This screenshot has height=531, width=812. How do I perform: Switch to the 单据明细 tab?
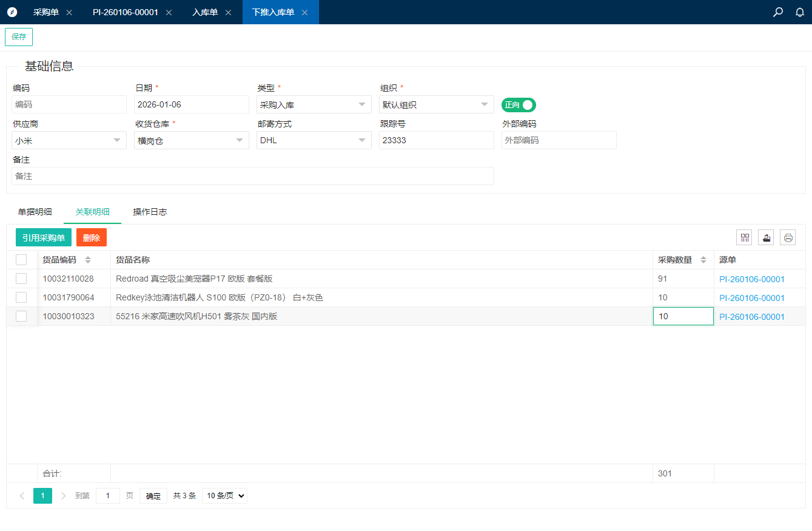pyautogui.click(x=35, y=212)
